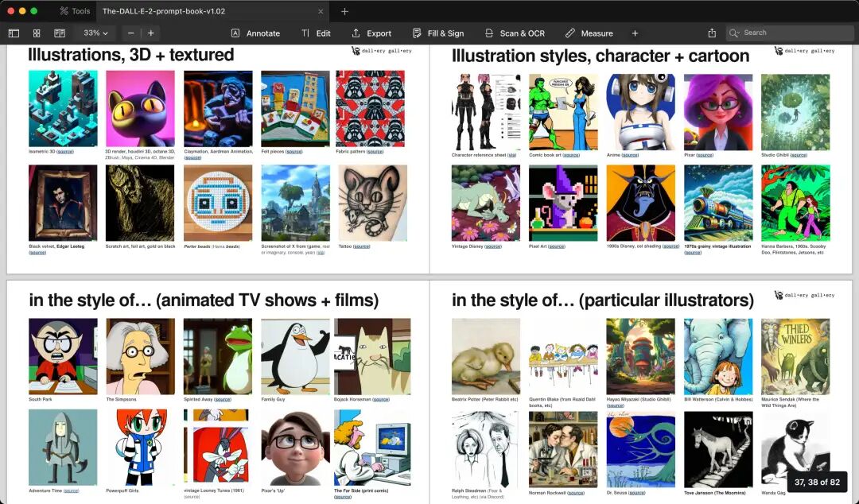
Task: Open the page thumbnails grid view
Action: coord(37,33)
